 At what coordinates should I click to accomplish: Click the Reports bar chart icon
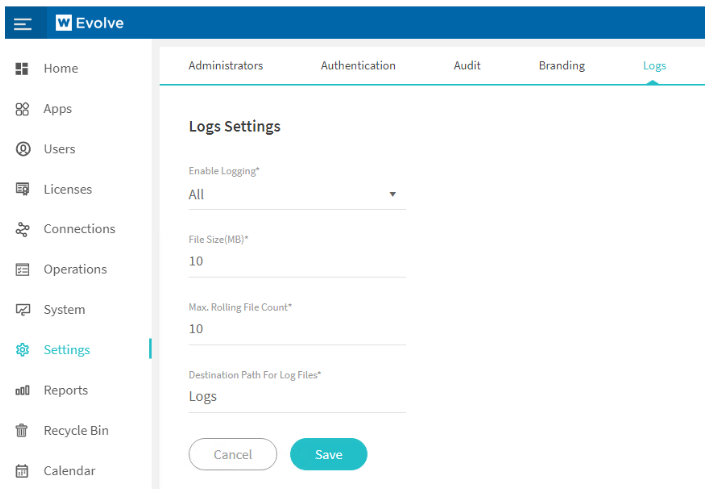(x=22, y=391)
